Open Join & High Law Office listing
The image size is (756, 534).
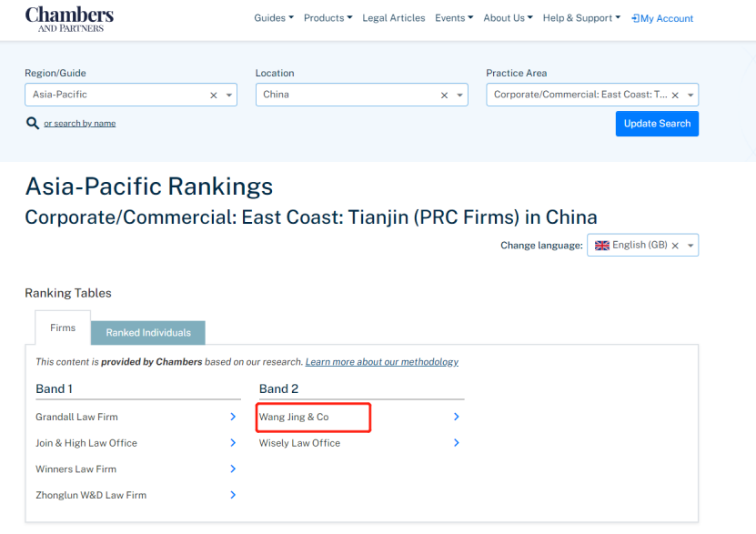point(86,443)
